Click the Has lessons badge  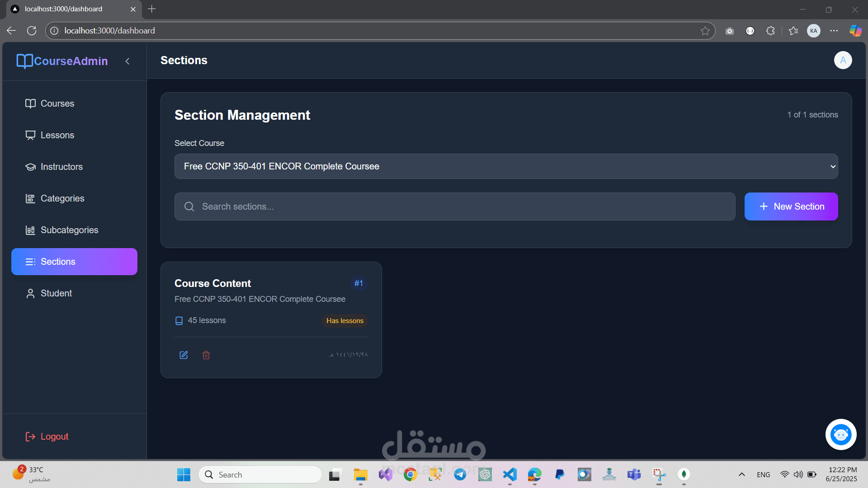pos(344,321)
